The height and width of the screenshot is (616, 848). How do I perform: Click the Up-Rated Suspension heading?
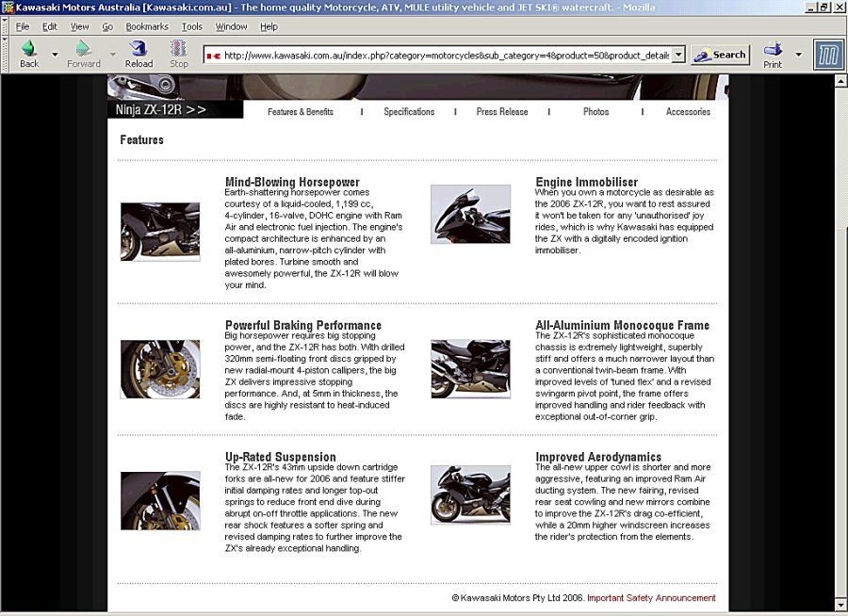click(281, 457)
